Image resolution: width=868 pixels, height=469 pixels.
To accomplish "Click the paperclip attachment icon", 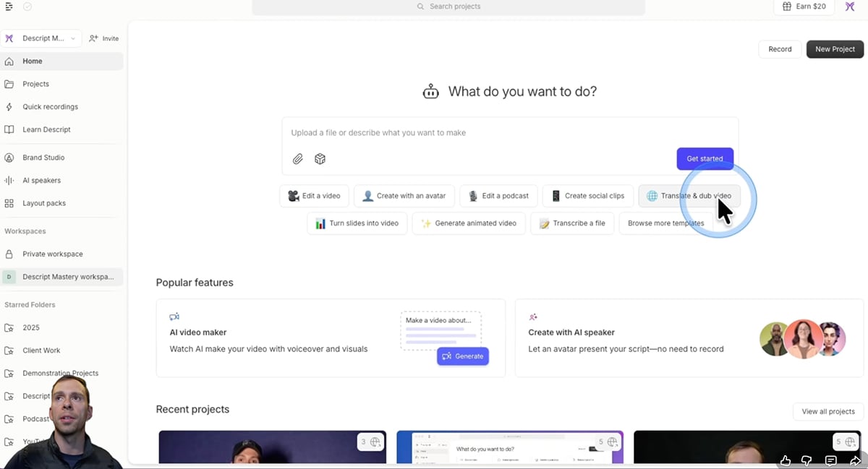I will click(x=297, y=158).
